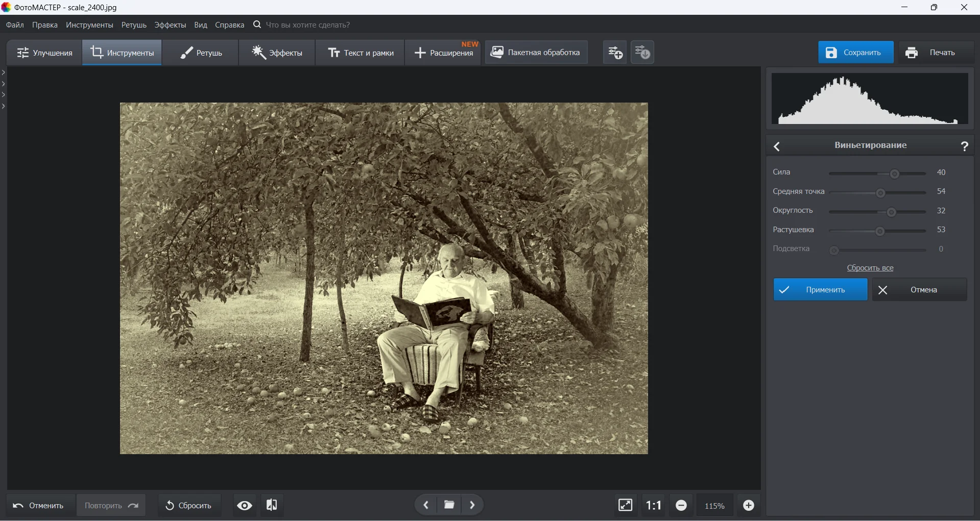Click the Средняя точка value 54
This screenshot has height=521, width=980.
point(941,191)
